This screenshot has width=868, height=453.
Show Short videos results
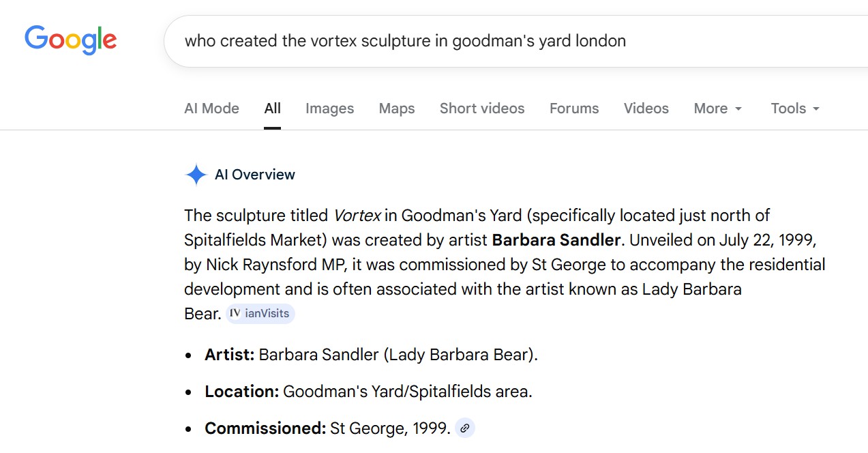[482, 108]
